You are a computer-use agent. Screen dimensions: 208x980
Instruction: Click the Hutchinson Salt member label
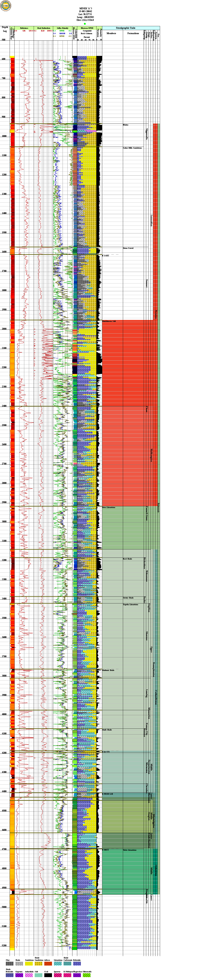[x=109, y=321]
